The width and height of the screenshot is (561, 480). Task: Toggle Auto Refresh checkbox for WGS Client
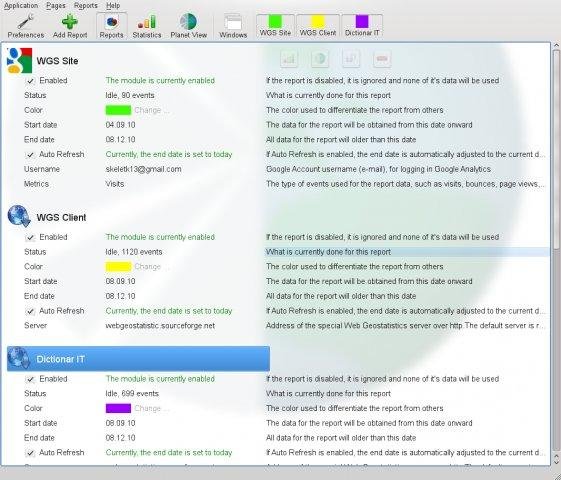30,311
